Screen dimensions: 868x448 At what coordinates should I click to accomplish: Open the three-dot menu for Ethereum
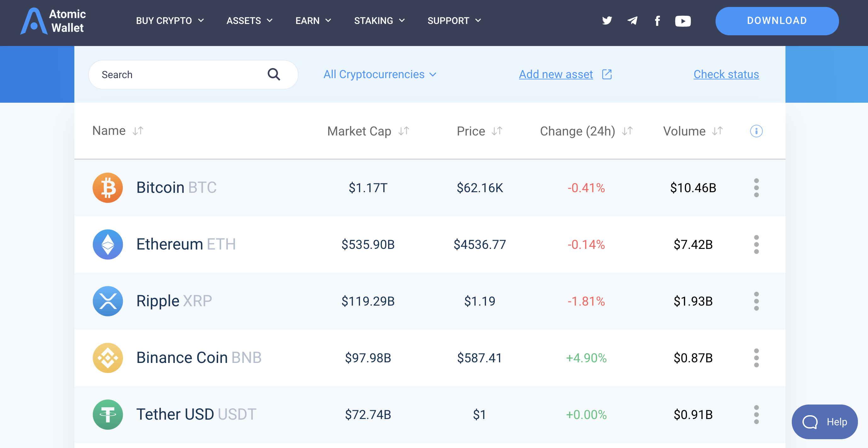click(756, 244)
